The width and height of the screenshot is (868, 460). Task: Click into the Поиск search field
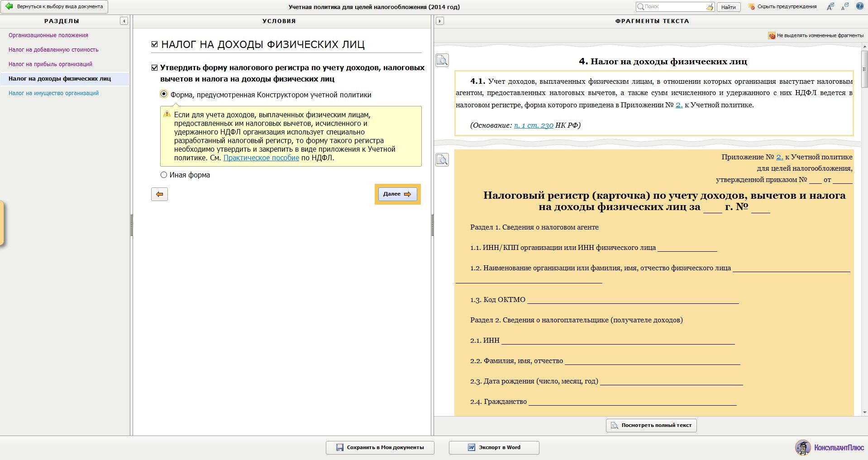[673, 7]
